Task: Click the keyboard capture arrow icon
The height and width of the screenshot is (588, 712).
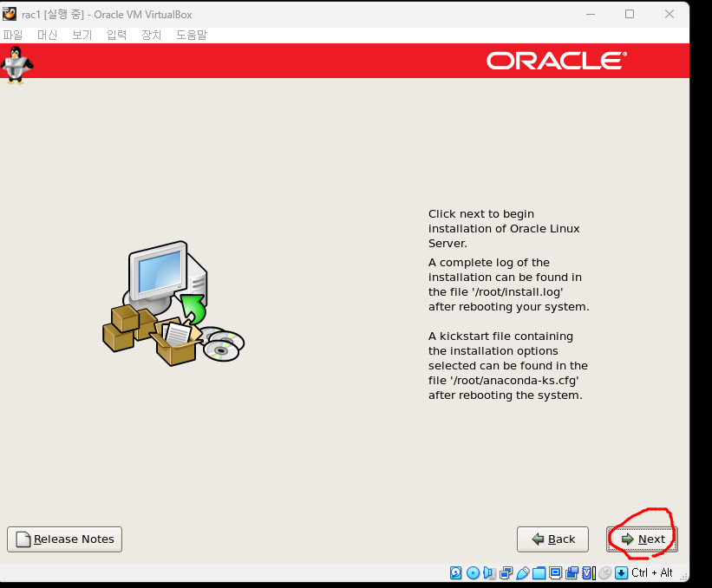Action: (x=621, y=573)
